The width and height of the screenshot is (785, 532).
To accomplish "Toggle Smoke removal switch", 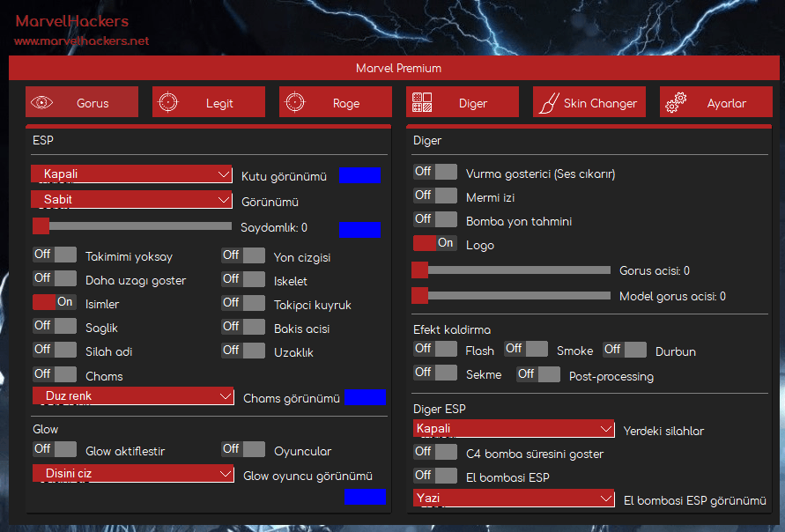I will (x=526, y=349).
